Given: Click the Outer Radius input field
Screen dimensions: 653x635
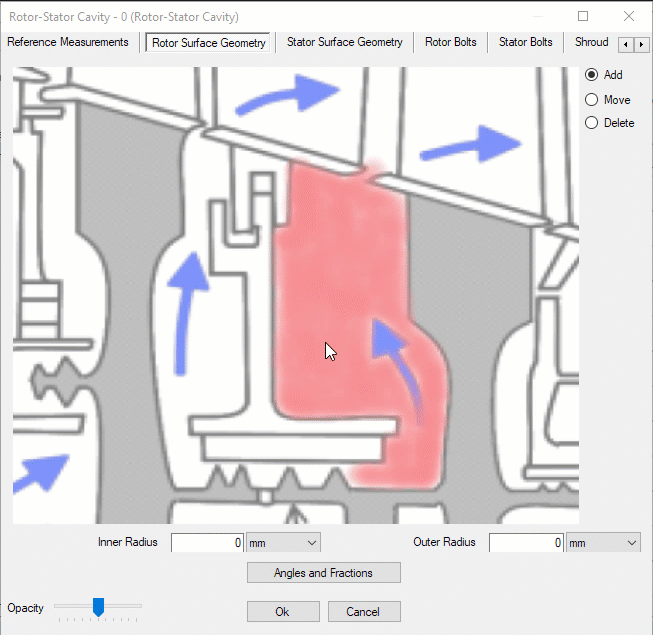Looking at the screenshot, I should tap(526, 542).
